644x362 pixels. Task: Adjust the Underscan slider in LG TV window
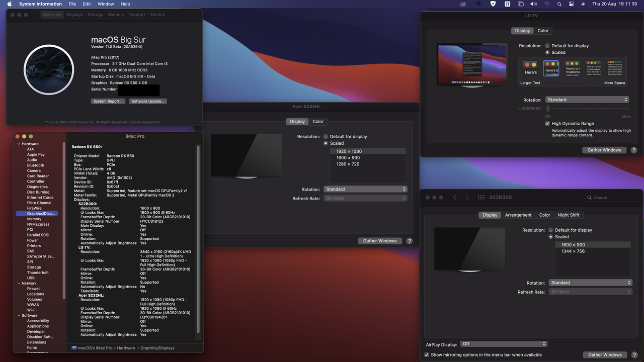[587, 108]
